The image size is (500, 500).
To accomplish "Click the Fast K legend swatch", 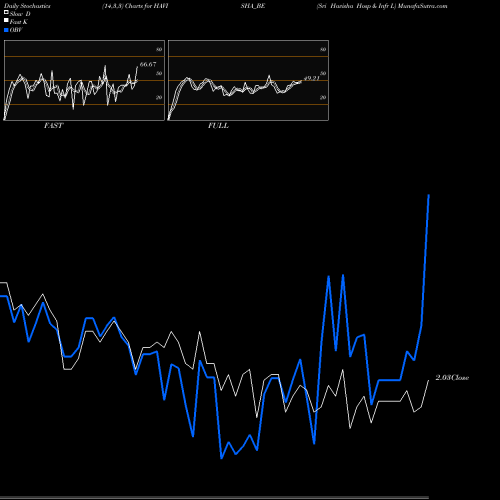I will 6,20.
